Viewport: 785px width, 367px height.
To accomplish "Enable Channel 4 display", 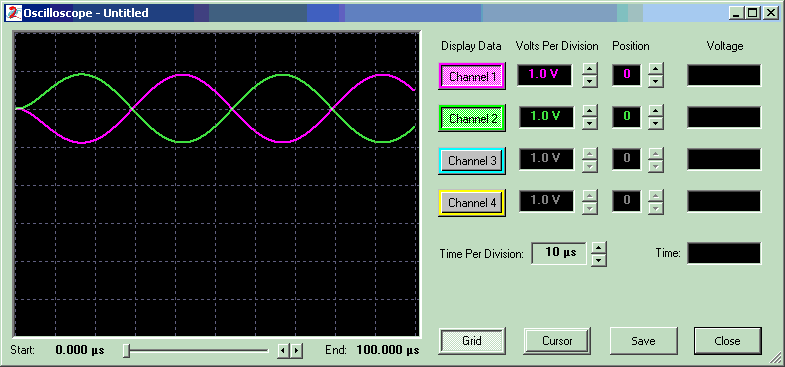I will click(x=472, y=203).
